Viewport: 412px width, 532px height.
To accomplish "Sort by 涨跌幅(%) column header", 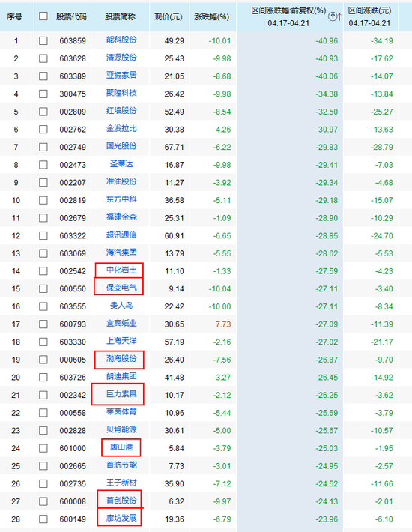I will pyautogui.click(x=211, y=17).
